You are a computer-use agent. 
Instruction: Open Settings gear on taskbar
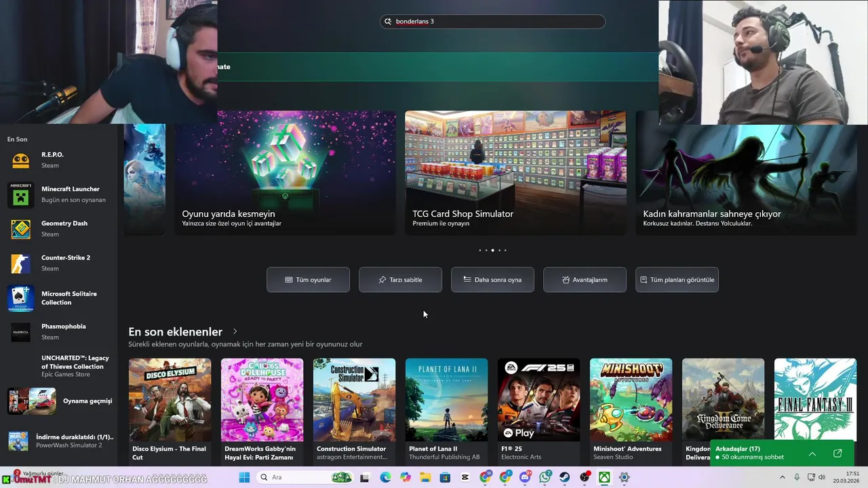click(x=625, y=477)
